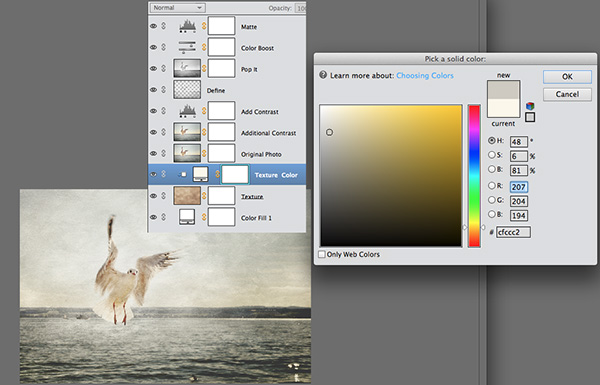Click the link chain icon on Add Contrast layer
Viewport: 600px width, 385px height.
[x=204, y=111]
